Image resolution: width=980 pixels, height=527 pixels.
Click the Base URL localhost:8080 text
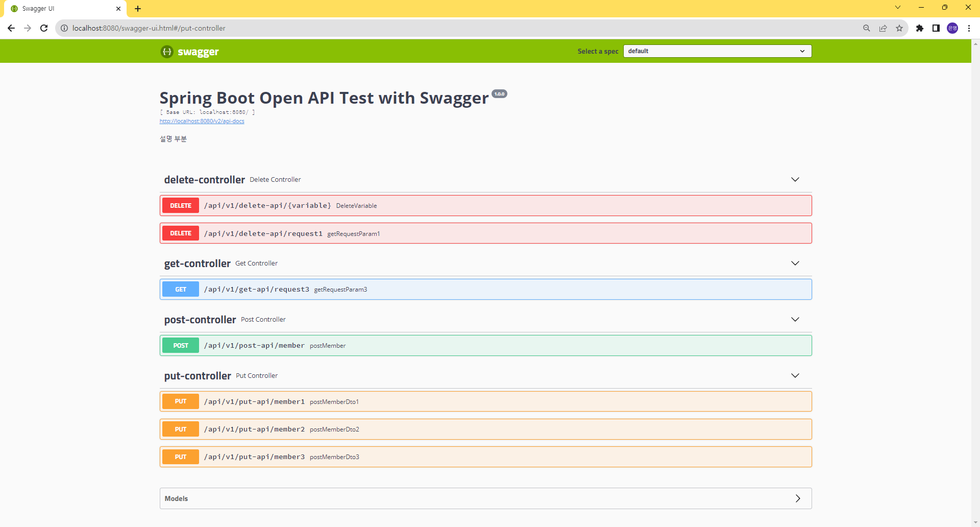[207, 112]
